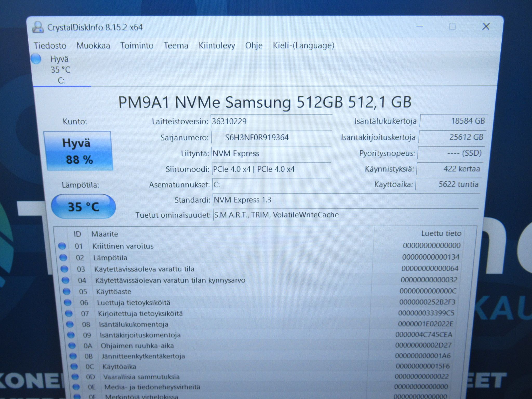The image size is (532, 399).
Task: Click the CrystalDiskInfo app icon in title bar
Action: tap(38, 27)
